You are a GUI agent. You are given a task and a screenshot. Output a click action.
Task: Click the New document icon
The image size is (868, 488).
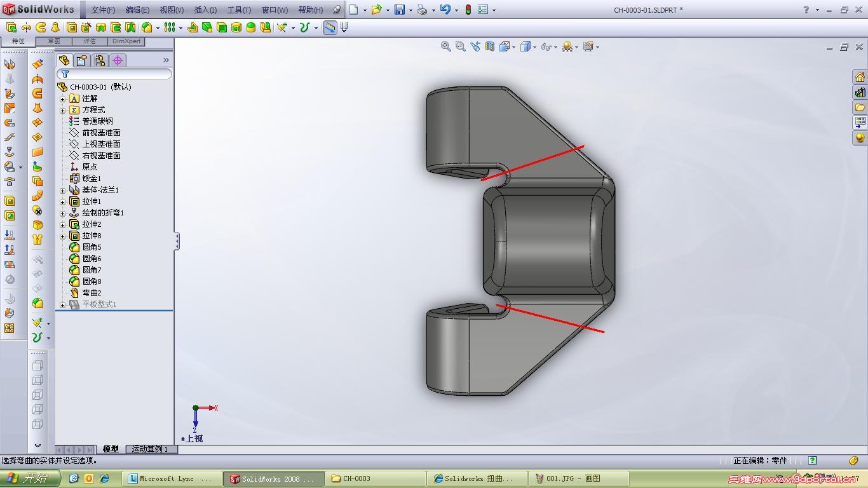[354, 10]
